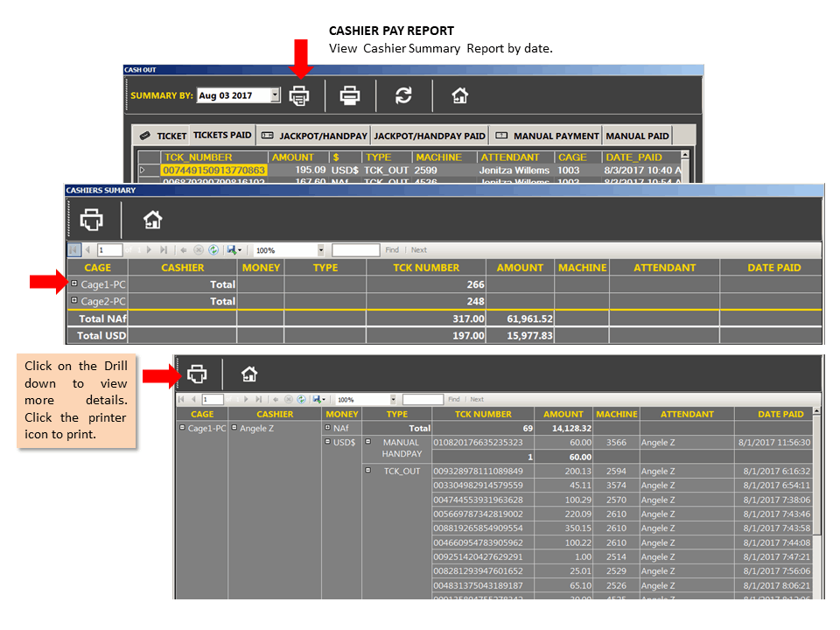Click the home icon in Cash Out toolbar

coord(459,96)
